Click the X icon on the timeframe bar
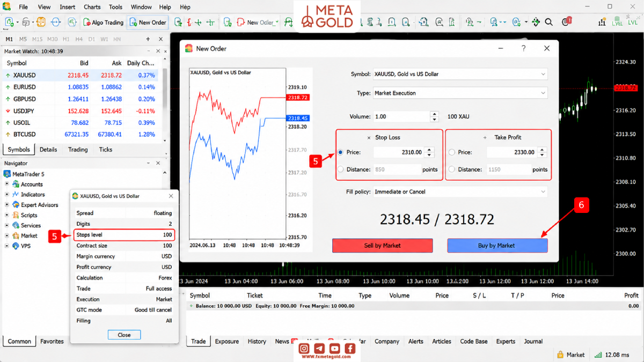The width and height of the screenshot is (644, 362). click(x=162, y=39)
